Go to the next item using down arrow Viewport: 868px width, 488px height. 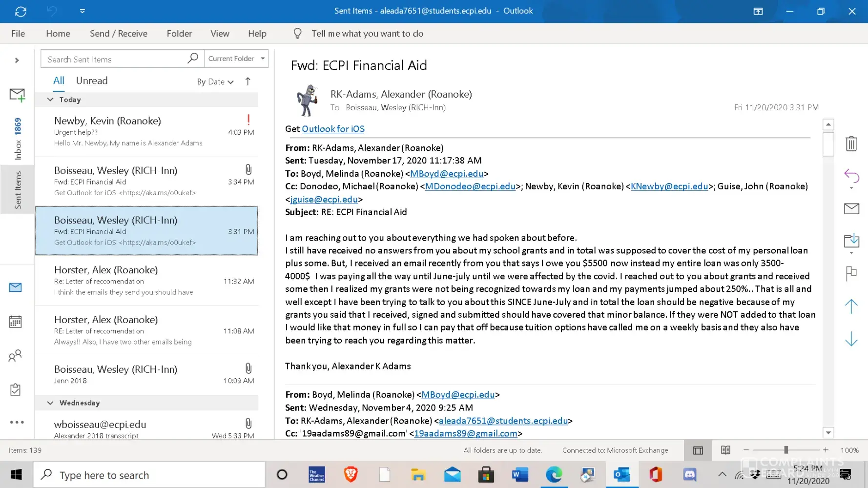851,339
